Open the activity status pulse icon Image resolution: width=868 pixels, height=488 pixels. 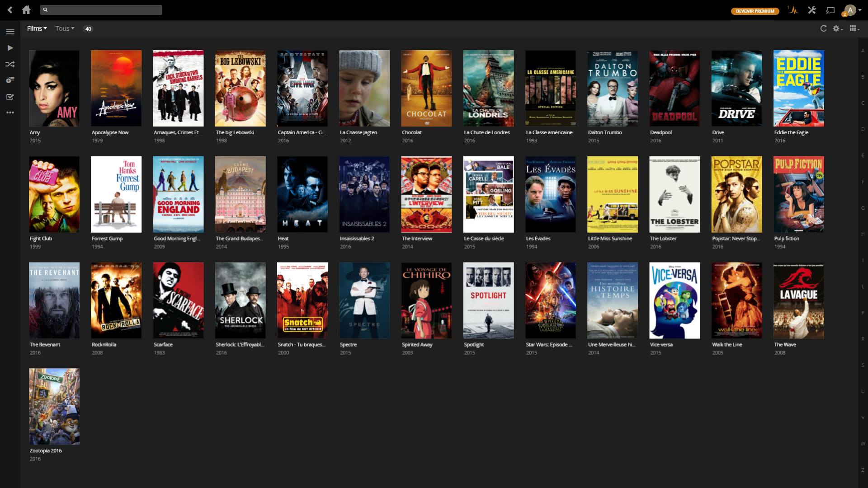tap(793, 10)
